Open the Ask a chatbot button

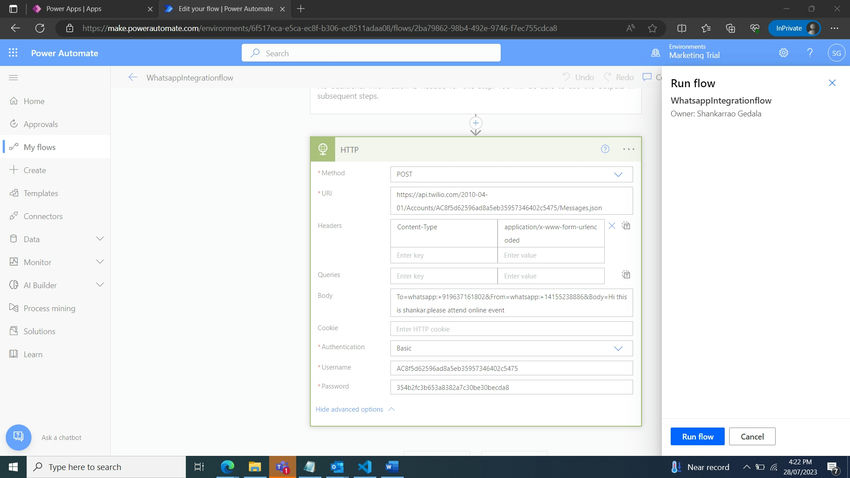coord(18,437)
